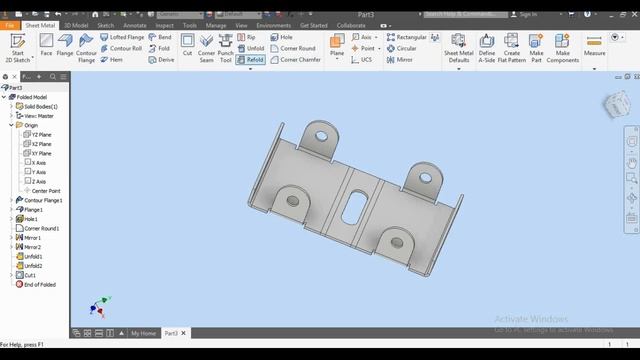Collapse the Folded Model node

coord(4,97)
